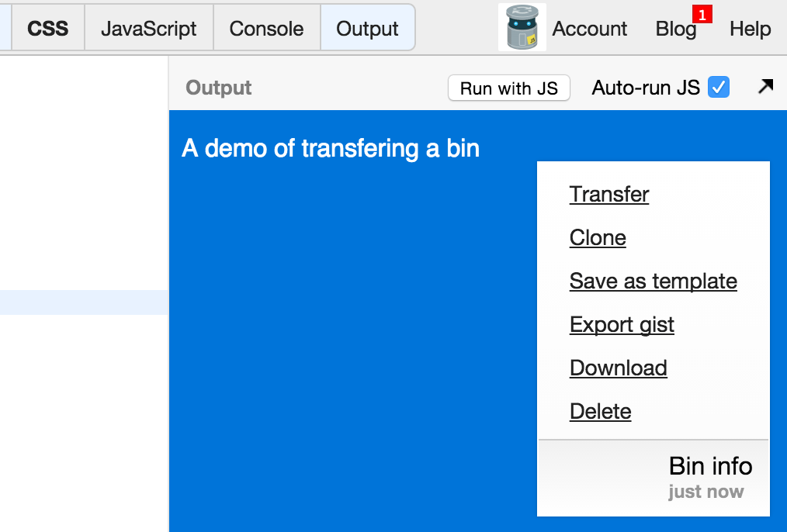The height and width of the screenshot is (532, 787).
Task: Click the JS Bin robot avatar icon
Action: (x=522, y=28)
